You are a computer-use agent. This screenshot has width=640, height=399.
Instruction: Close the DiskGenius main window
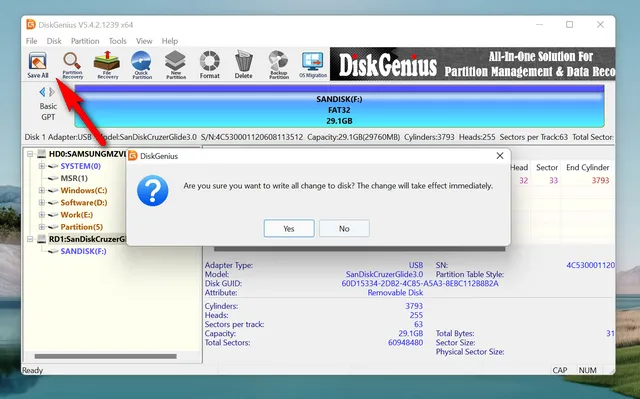click(x=600, y=24)
